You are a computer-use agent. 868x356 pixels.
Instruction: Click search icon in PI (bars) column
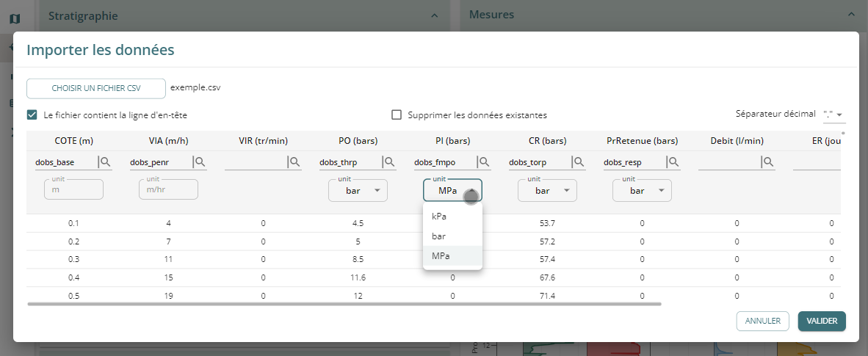[484, 162]
